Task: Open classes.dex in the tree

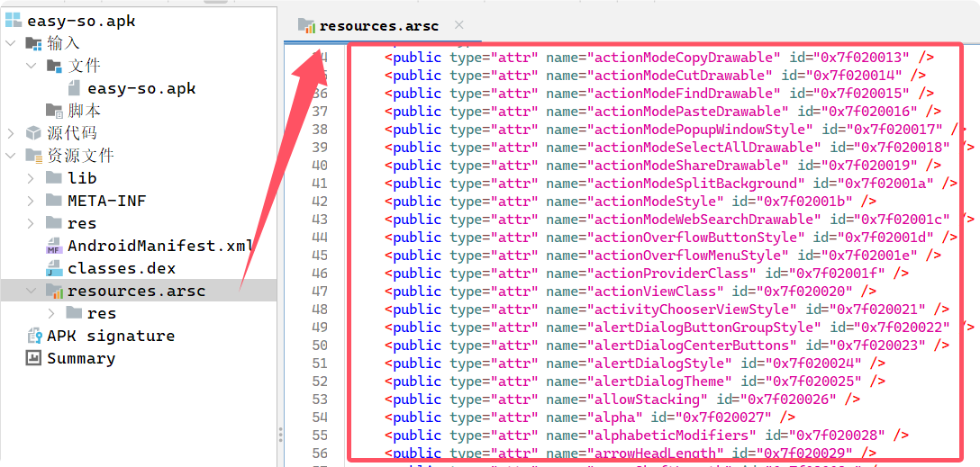Action: (x=122, y=268)
